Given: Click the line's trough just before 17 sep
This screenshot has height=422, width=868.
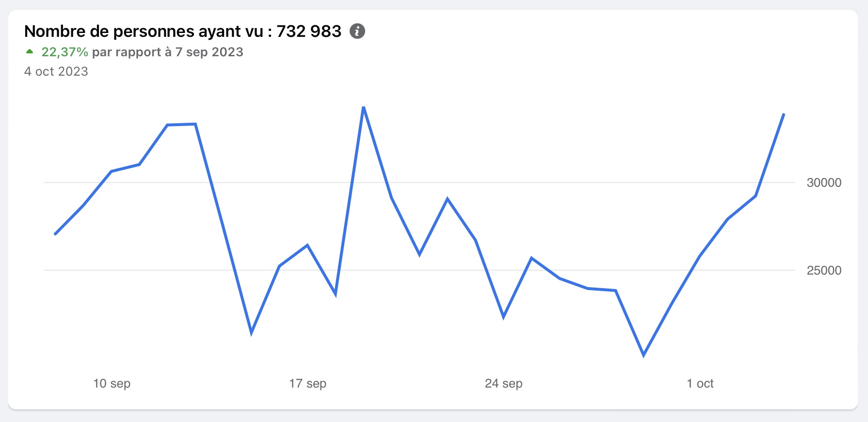Looking at the screenshot, I should (251, 333).
